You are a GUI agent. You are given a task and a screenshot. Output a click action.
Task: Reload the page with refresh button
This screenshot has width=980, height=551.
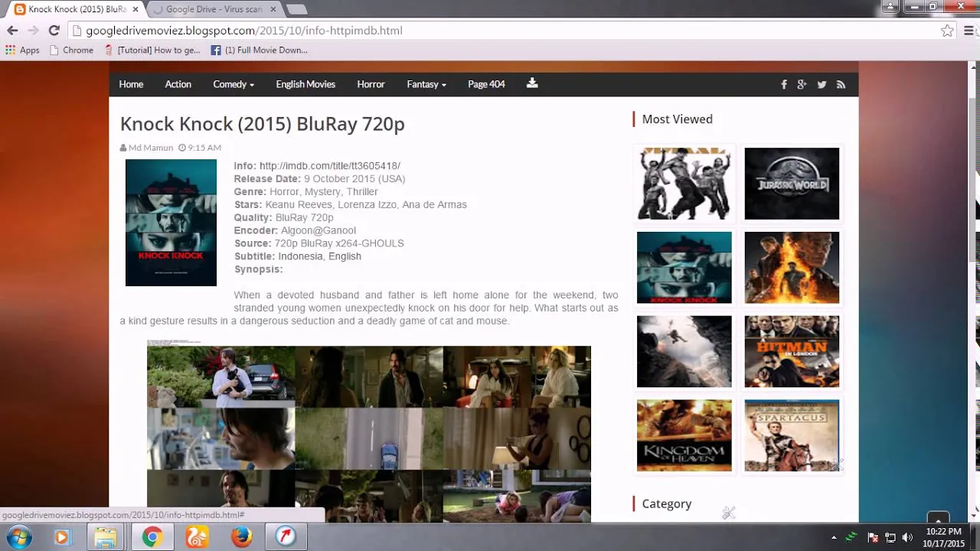pos(54,31)
